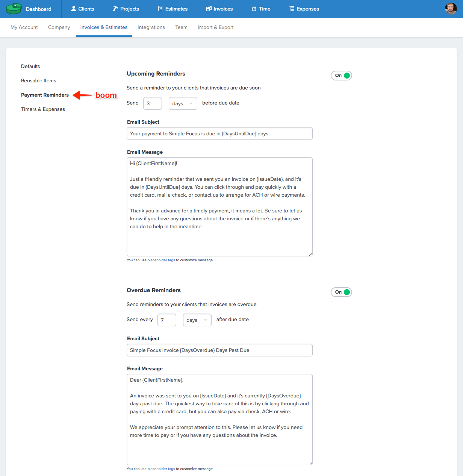
Task: Click the green Dashboard logo icon
Action: 14,9
